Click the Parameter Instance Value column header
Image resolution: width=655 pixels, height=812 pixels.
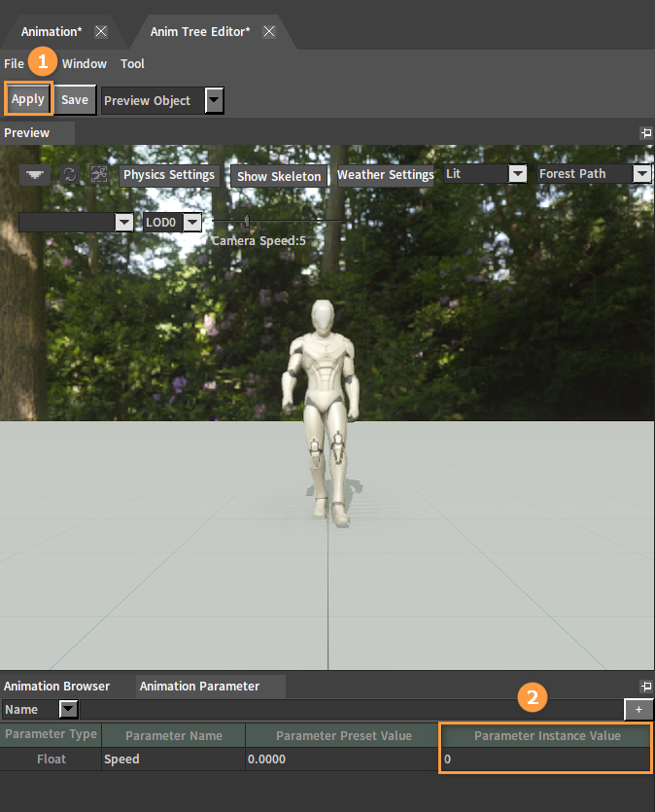pyautogui.click(x=547, y=735)
